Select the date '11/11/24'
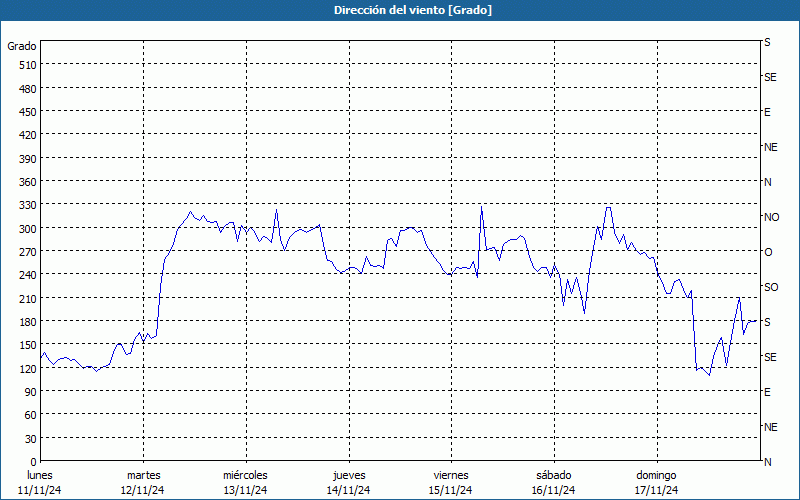Screen dimensions: 800x500 [x=40, y=490]
